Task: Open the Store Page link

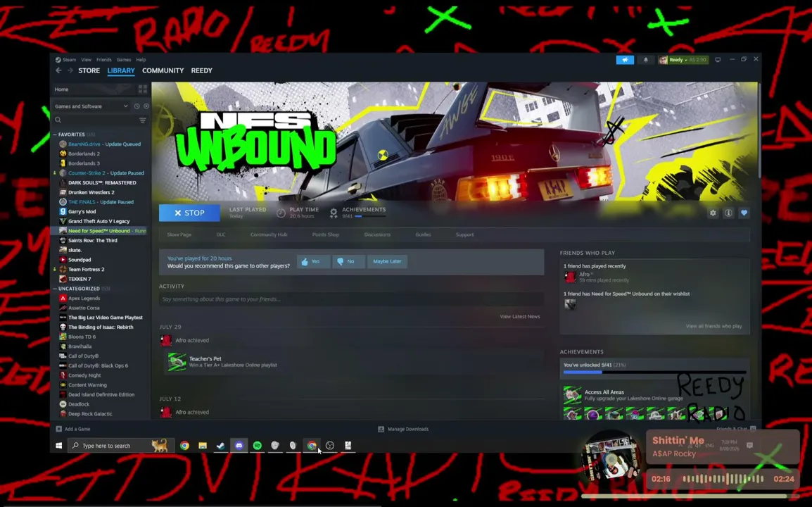Action: coord(179,234)
